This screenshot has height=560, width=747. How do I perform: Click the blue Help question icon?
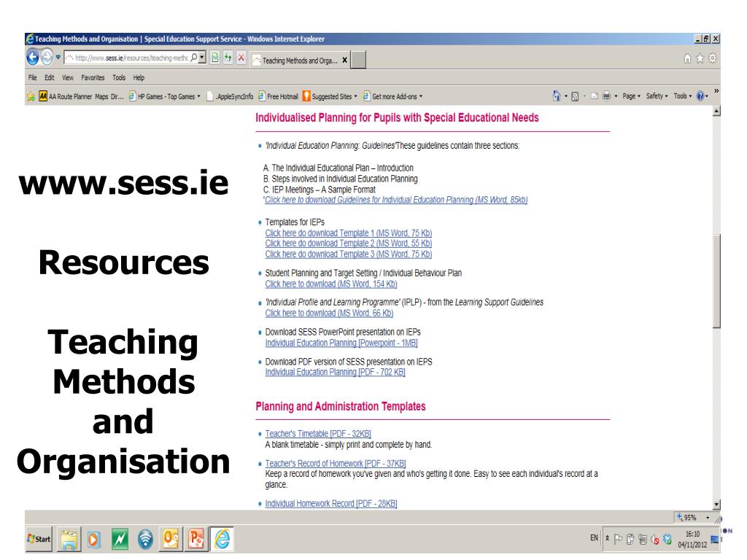(700, 96)
